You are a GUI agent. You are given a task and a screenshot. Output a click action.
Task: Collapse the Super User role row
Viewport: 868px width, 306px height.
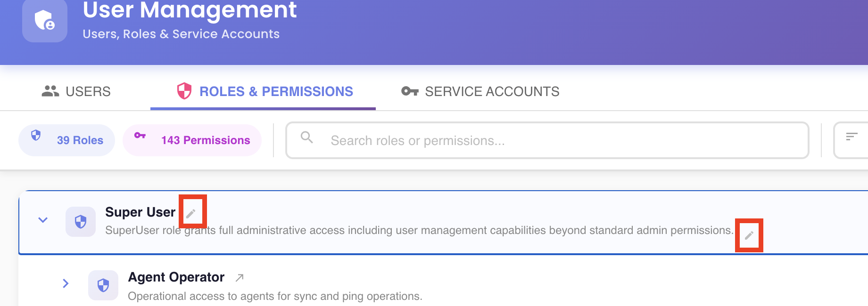(43, 220)
